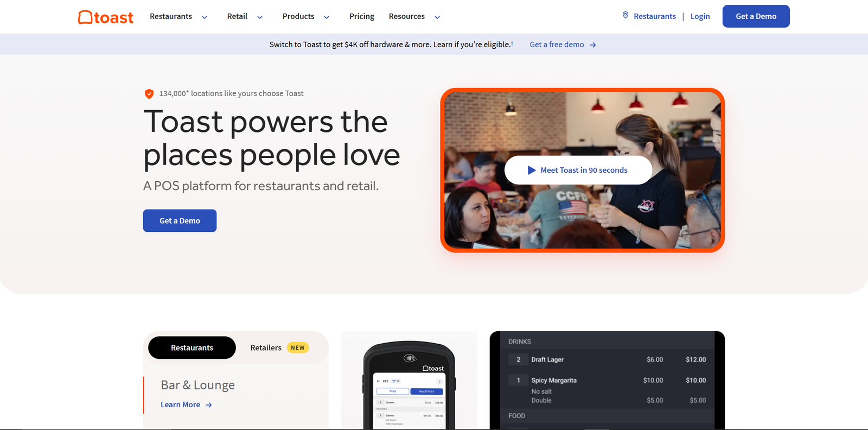Click the Toast logo in header
868x430 pixels.
click(x=106, y=17)
